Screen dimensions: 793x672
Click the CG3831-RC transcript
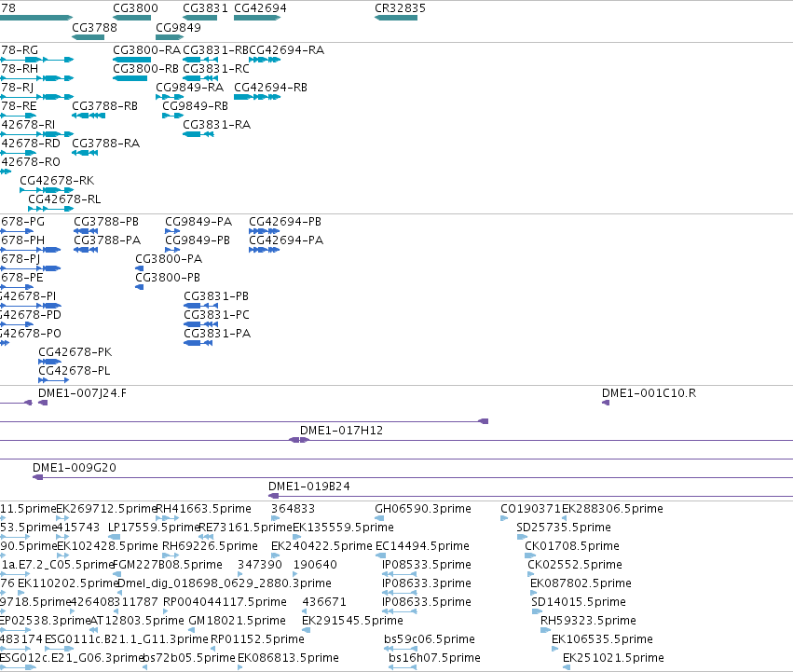tap(200, 78)
